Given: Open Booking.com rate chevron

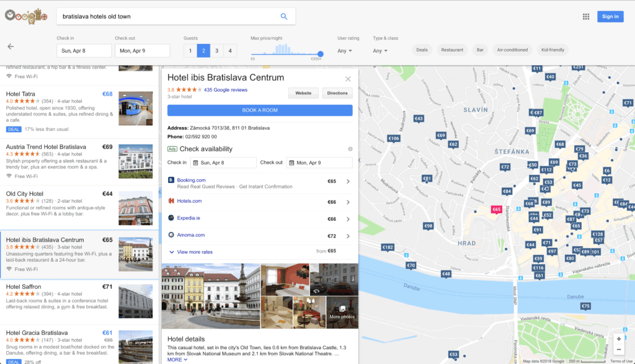Looking at the screenshot, I should [348, 182].
